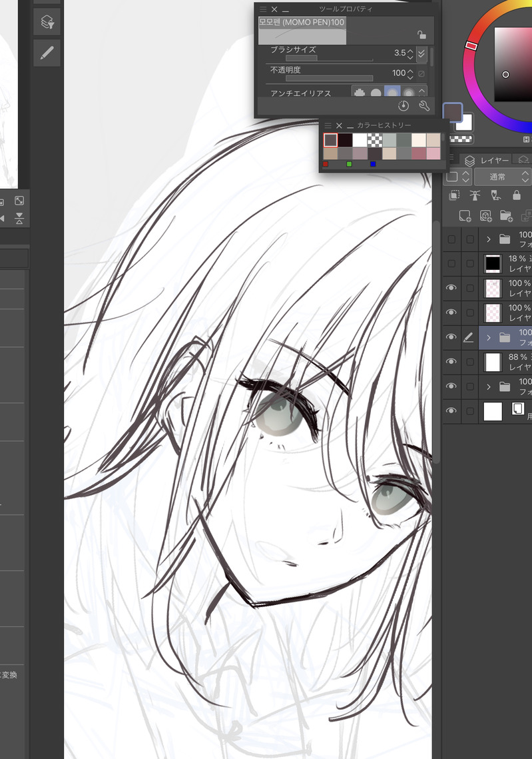Open layer palette color dropdown

point(457,177)
